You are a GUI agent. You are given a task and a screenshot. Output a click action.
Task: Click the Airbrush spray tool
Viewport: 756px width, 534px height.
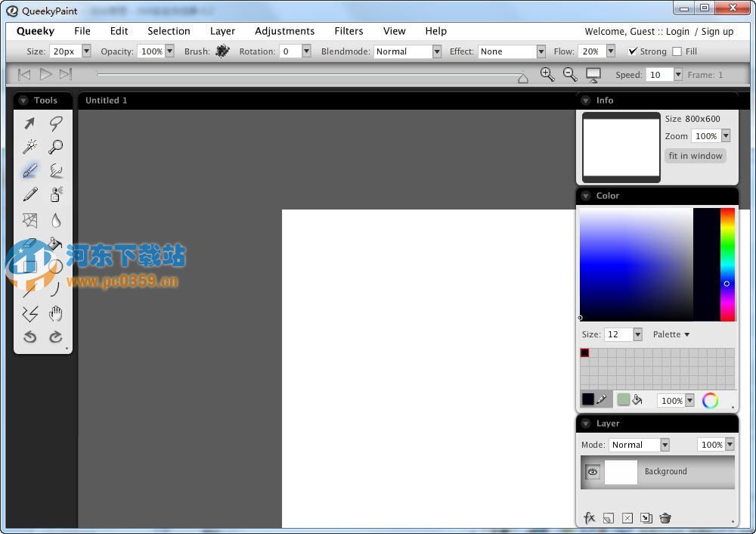(x=56, y=194)
